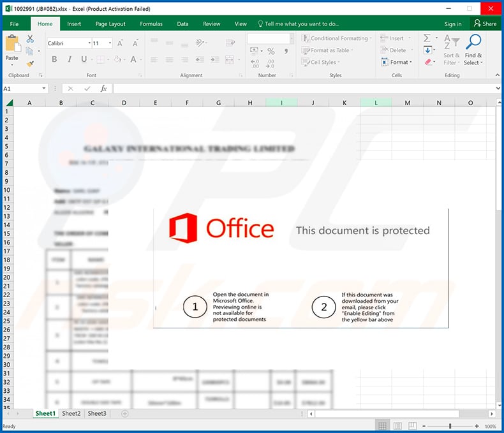Open Conditional Formatting menu
The height and width of the screenshot is (433, 504).
[x=336, y=38]
